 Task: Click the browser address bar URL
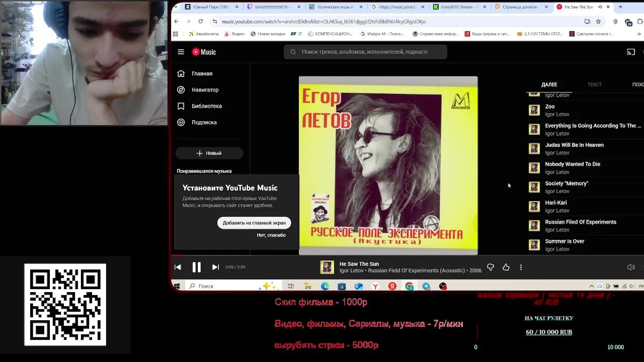(x=324, y=22)
